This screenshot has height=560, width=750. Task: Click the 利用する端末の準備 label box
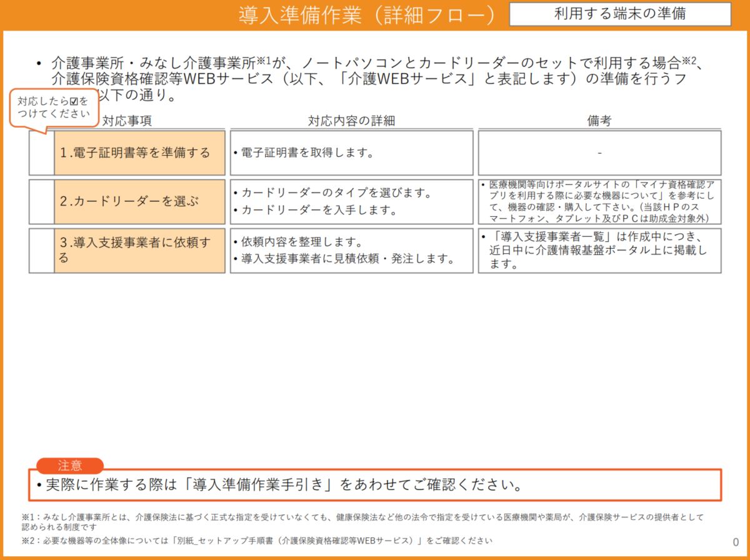[x=620, y=14]
